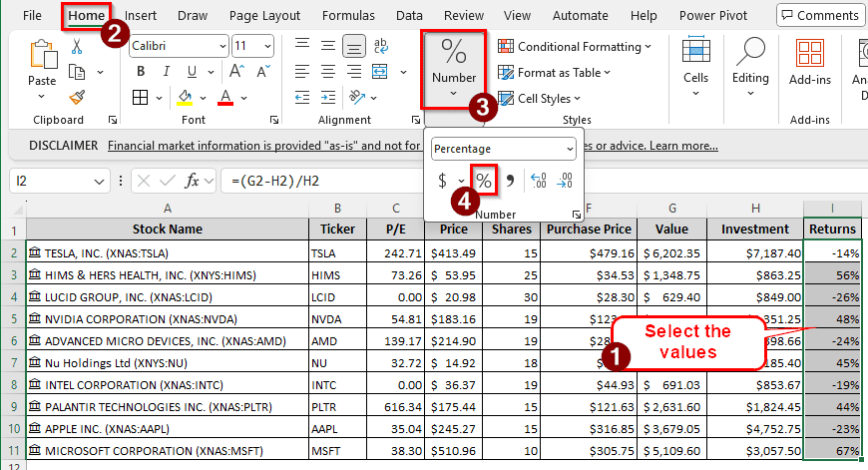
Task: Apply Percent Style in Number popup
Action: tap(483, 181)
